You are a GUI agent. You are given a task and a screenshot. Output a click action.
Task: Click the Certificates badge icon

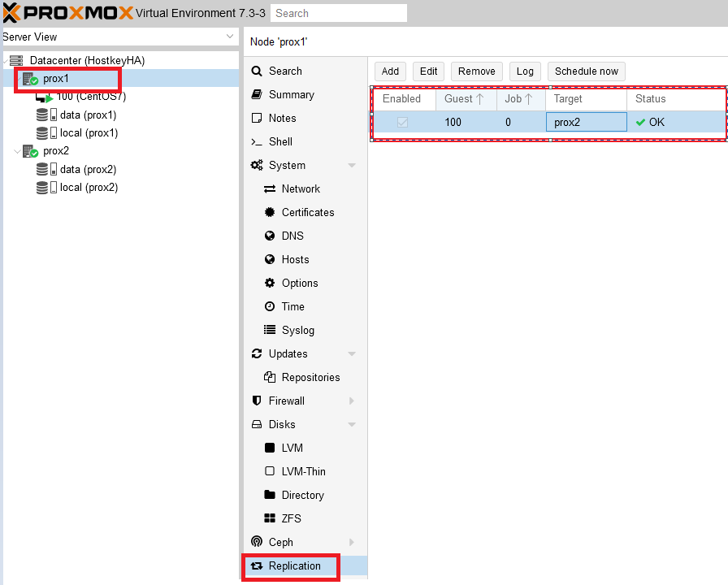pyautogui.click(x=270, y=213)
